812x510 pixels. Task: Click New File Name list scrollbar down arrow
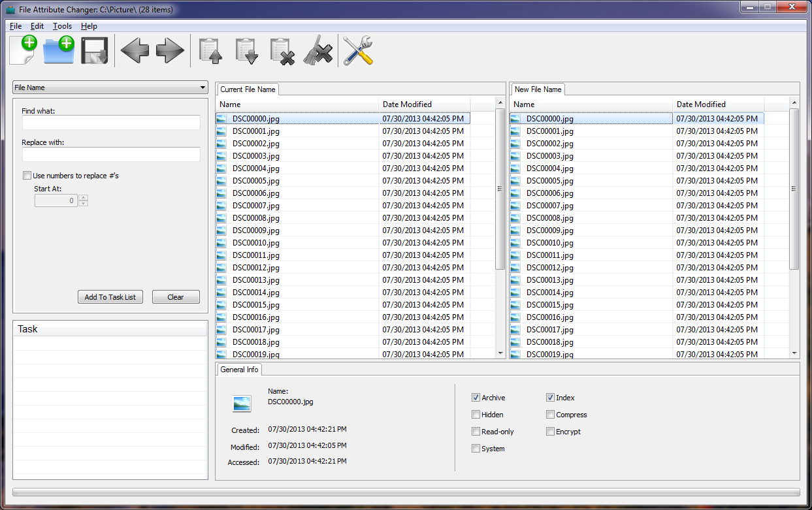pyautogui.click(x=794, y=353)
